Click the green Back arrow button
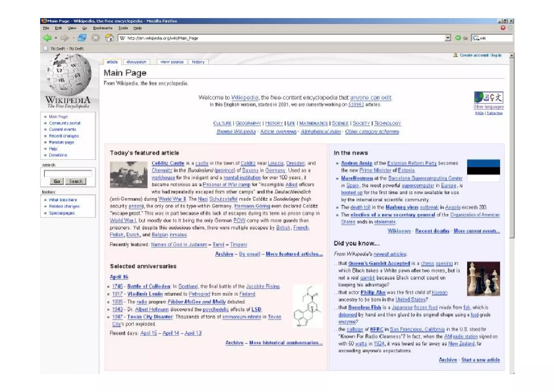 coord(47,38)
